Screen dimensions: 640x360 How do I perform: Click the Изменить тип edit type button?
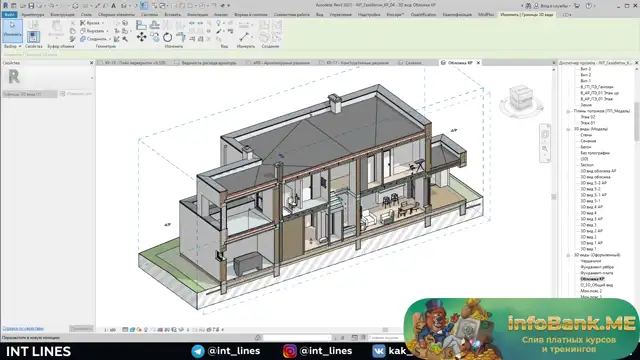pyautogui.click(x=76, y=94)
